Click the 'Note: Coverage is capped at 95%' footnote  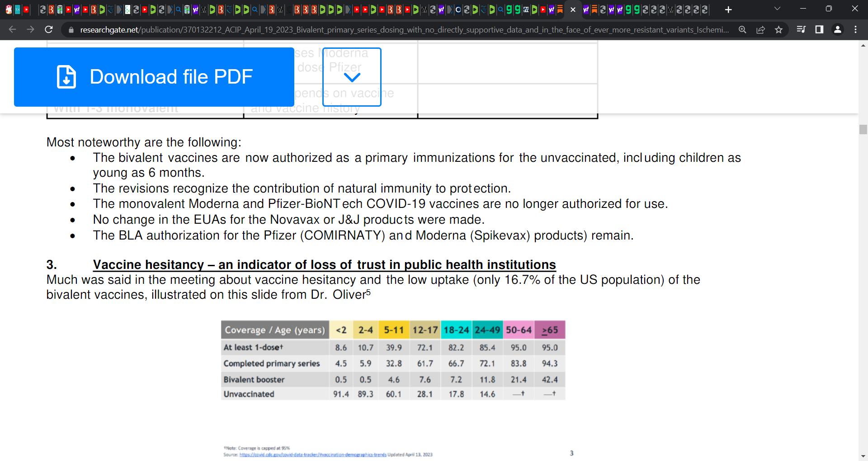(x=257, y=448)
